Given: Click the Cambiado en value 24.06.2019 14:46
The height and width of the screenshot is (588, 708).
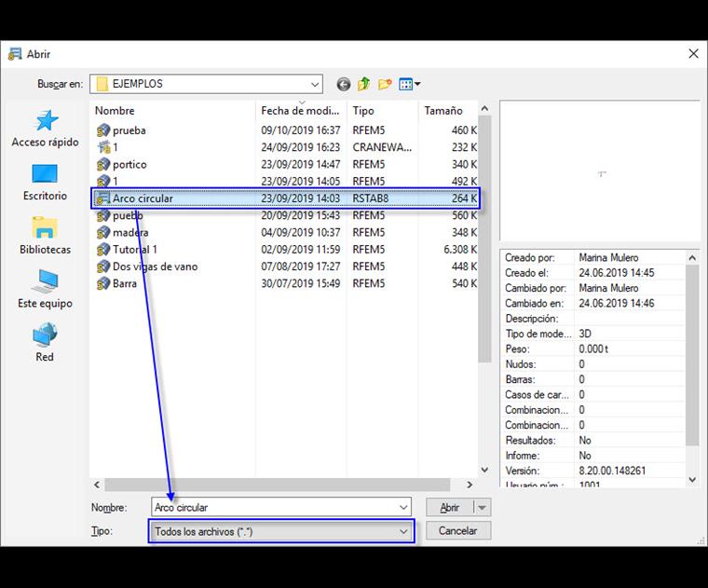Looking at the screenshot, I should click(617, 304).
